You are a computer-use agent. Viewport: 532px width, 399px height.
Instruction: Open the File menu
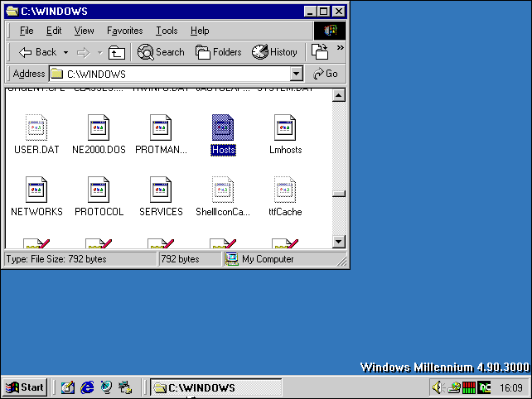pyautogui.click(x=27, y=31)
